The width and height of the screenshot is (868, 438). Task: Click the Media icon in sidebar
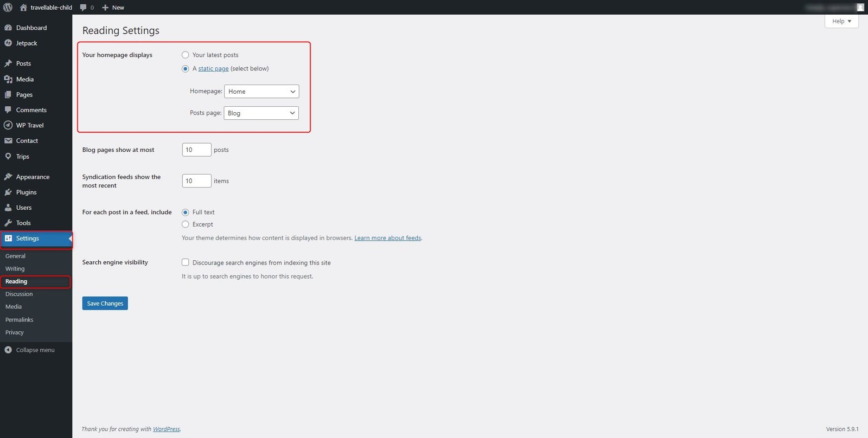[8, 79]
